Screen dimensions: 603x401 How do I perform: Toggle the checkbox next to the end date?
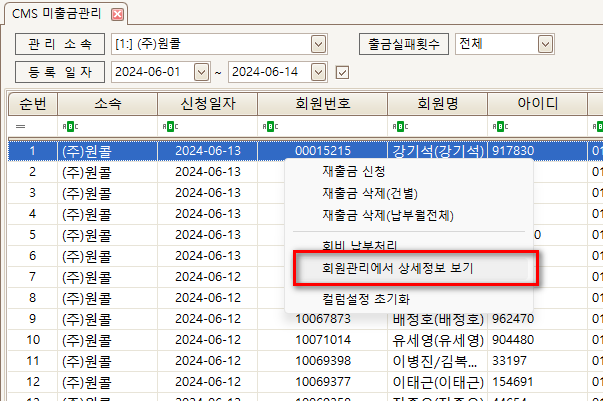click(x=343, y=72)
